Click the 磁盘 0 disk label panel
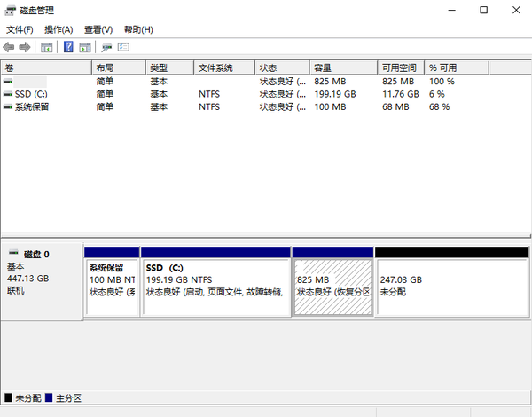 pos(42,281)
